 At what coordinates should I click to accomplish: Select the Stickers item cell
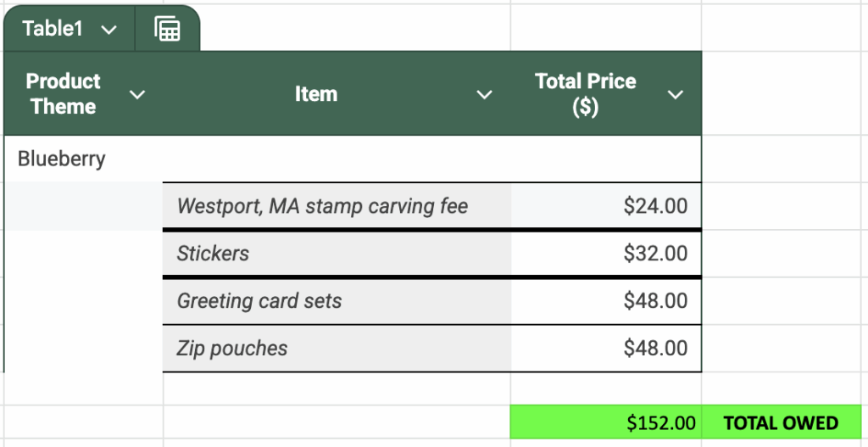click(213, 254)
